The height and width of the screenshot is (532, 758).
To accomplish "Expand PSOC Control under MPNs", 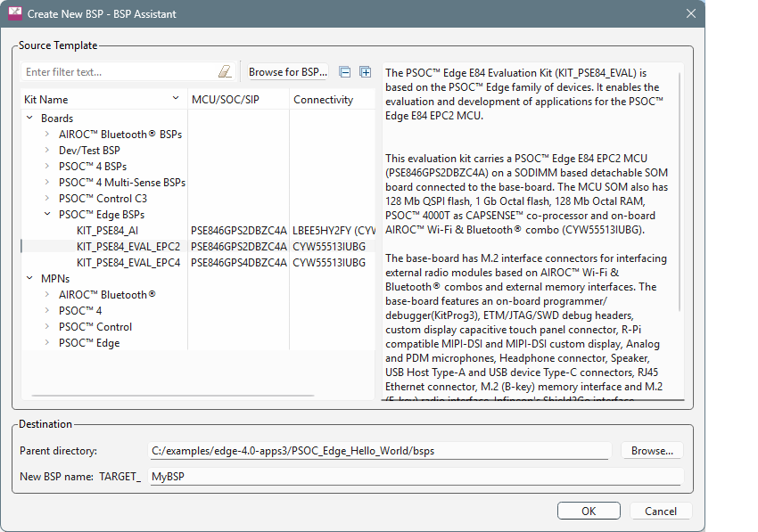I will point(47,326).
